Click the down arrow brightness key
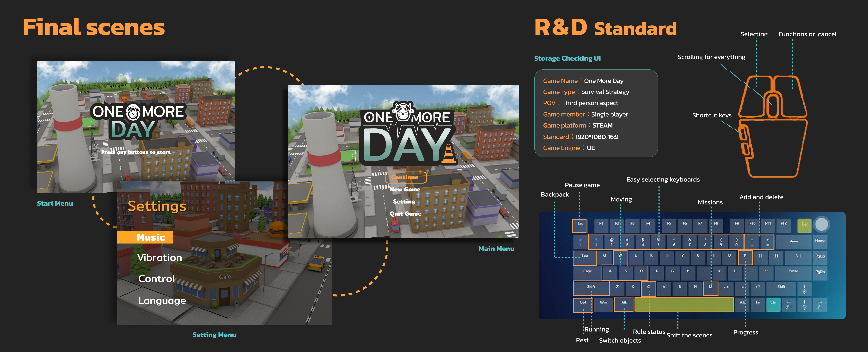Viewport: 868px width, 352px height. (x=804, y=304)
